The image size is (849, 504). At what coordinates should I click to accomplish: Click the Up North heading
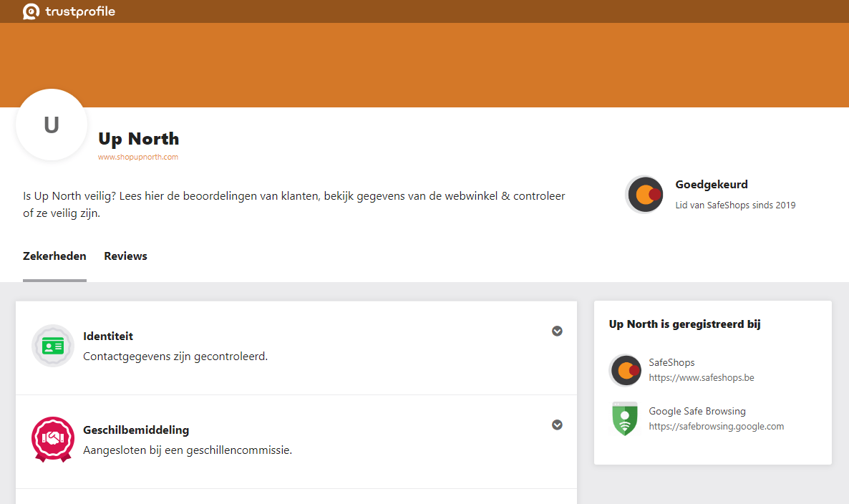coord(139,139)
